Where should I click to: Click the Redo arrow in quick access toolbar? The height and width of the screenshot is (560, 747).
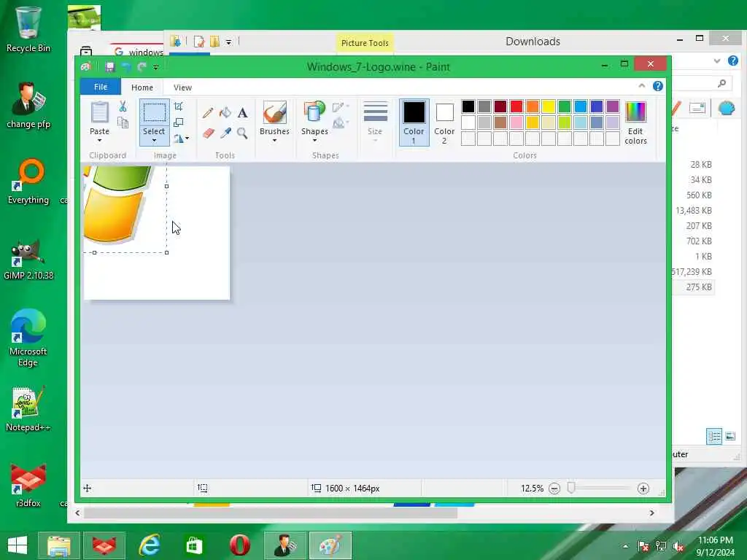pyautogui.click(x=142, y=67)
